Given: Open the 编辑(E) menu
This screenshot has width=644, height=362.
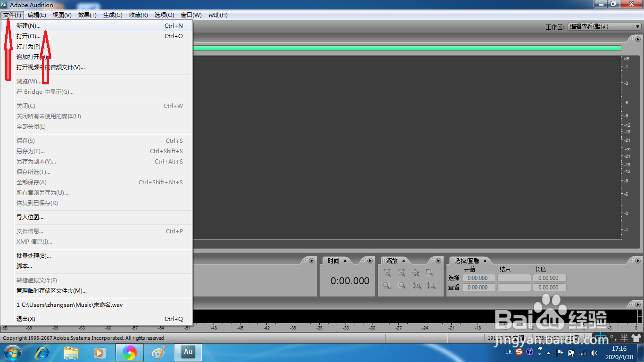Looking at the screenshot, I should [37, 15].
